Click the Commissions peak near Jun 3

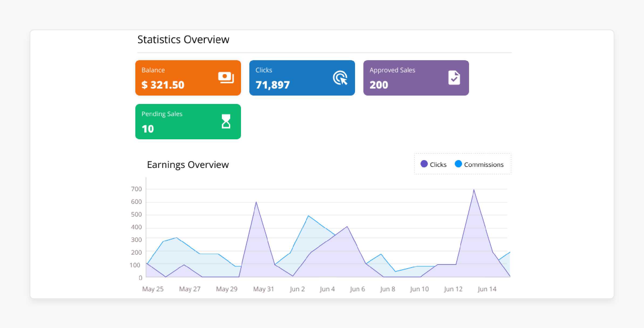tap(308, 216)
